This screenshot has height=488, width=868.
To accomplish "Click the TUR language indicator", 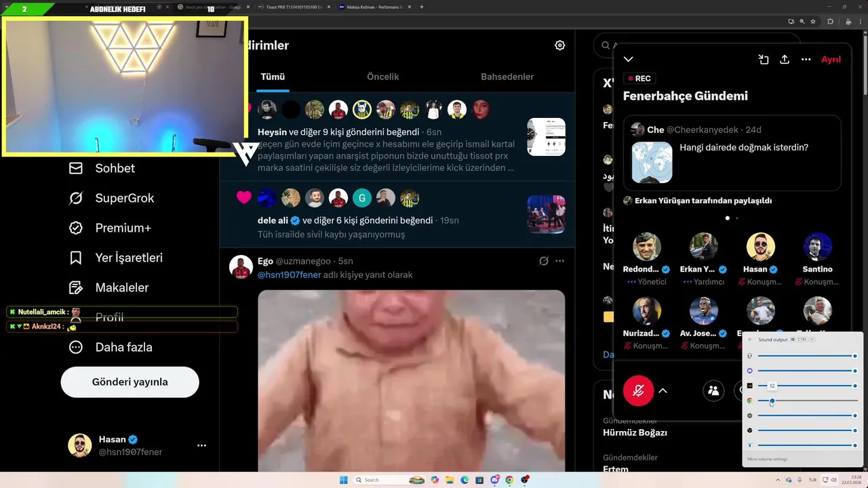I will 812,480.
